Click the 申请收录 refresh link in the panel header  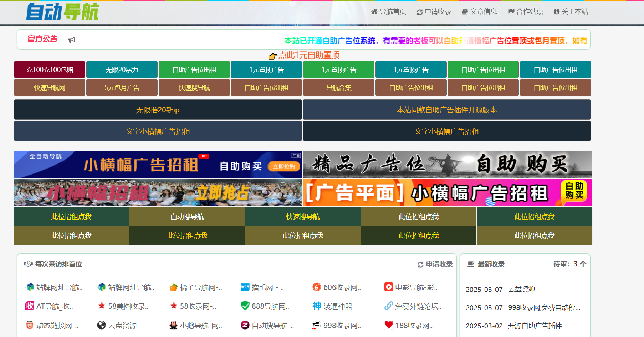click(x=435, y=264)
